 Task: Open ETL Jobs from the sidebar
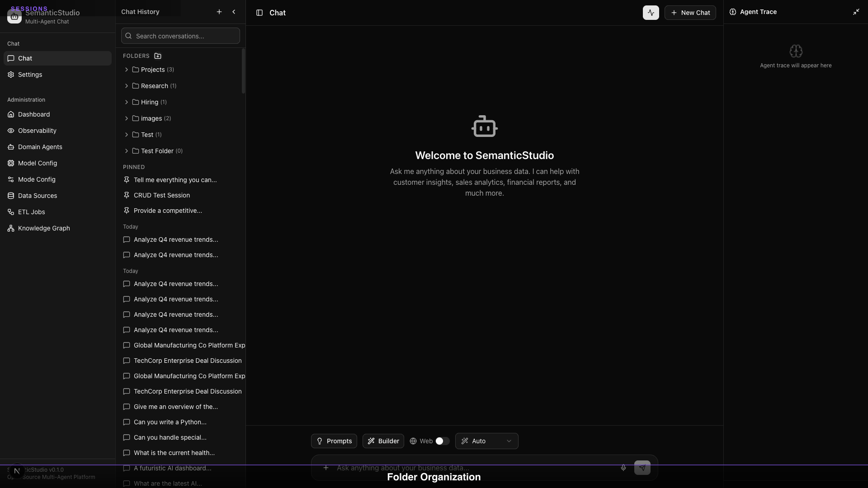[x=31, y=212]
